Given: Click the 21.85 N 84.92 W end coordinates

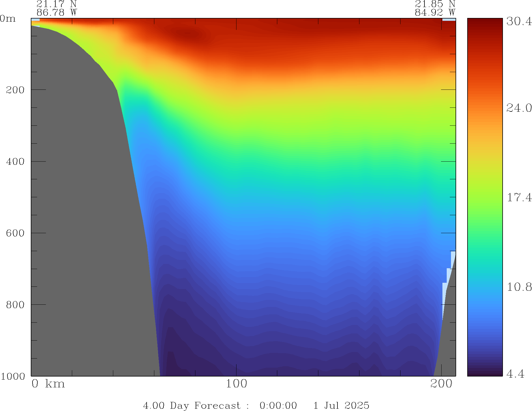Looking at the screenshot, I should (435, 8).
